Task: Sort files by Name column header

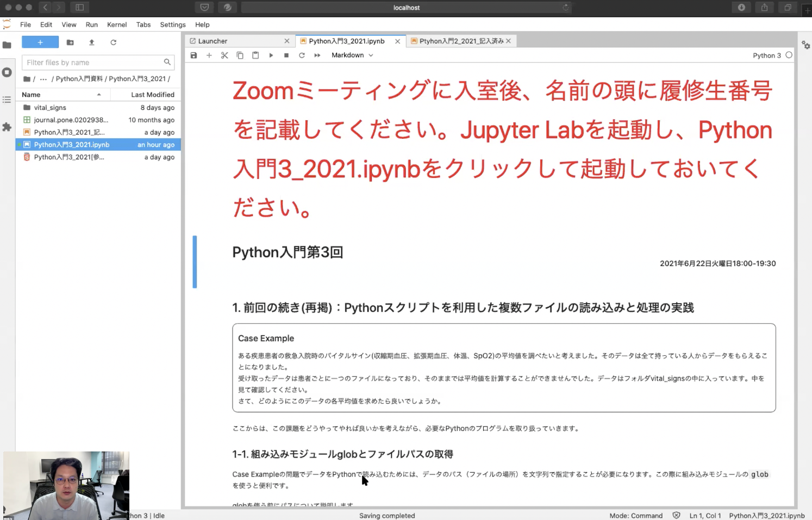Action: point(63,95)
